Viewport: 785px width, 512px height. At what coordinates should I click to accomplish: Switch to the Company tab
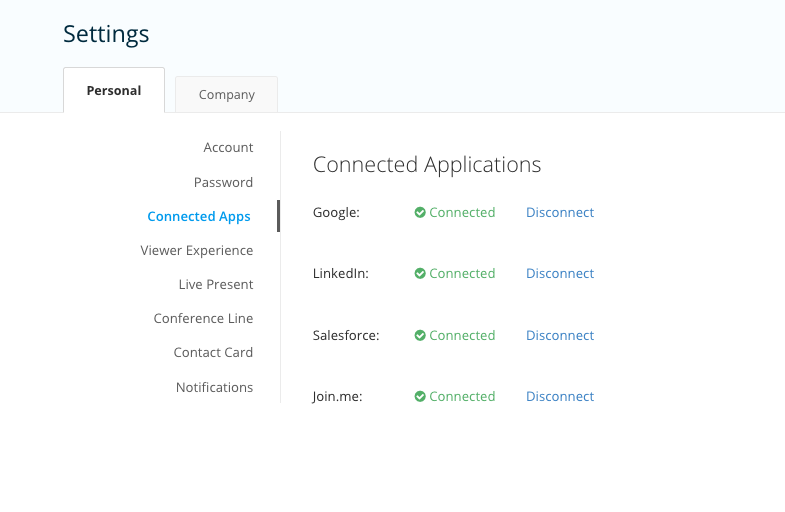[226, 95]
